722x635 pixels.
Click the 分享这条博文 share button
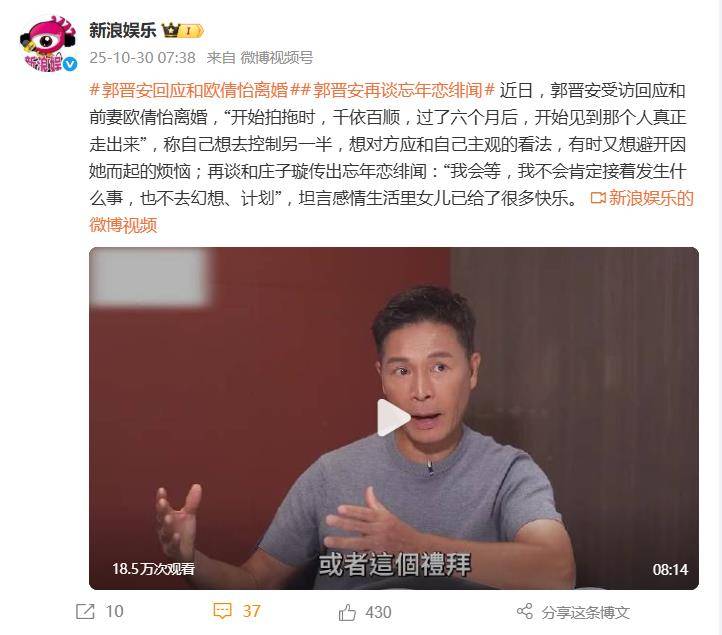[x=573, y=612]
